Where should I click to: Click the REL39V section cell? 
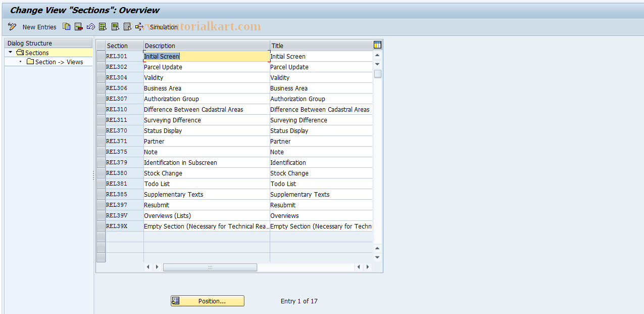tap(125, 215)
